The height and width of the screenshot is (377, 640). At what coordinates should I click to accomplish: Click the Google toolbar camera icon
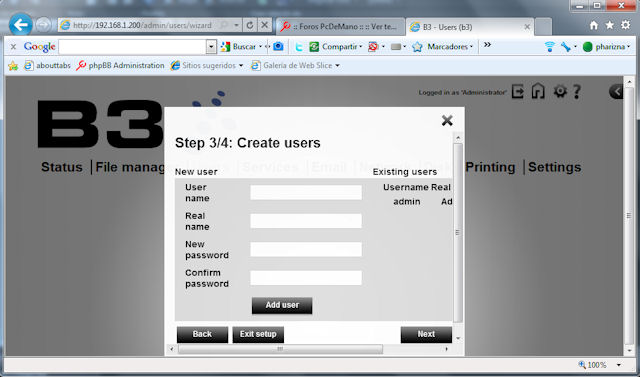(x=278, y=47)
